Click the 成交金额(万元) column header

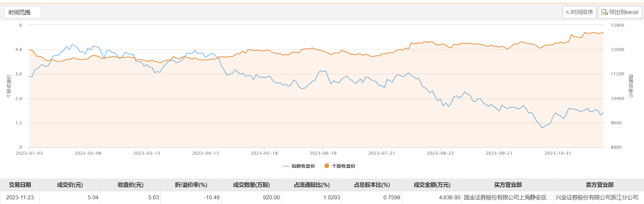pos(432,185)
